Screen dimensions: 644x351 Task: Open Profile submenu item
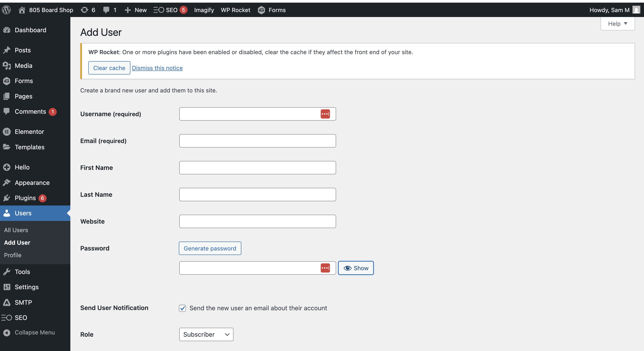pyautogui.click(x=13, y=255)
